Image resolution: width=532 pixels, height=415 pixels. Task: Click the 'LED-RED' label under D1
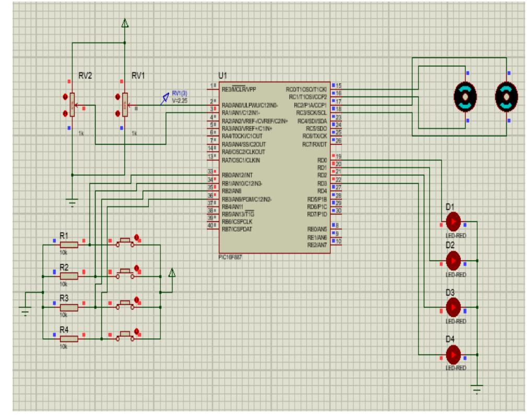tap(456, 235)
